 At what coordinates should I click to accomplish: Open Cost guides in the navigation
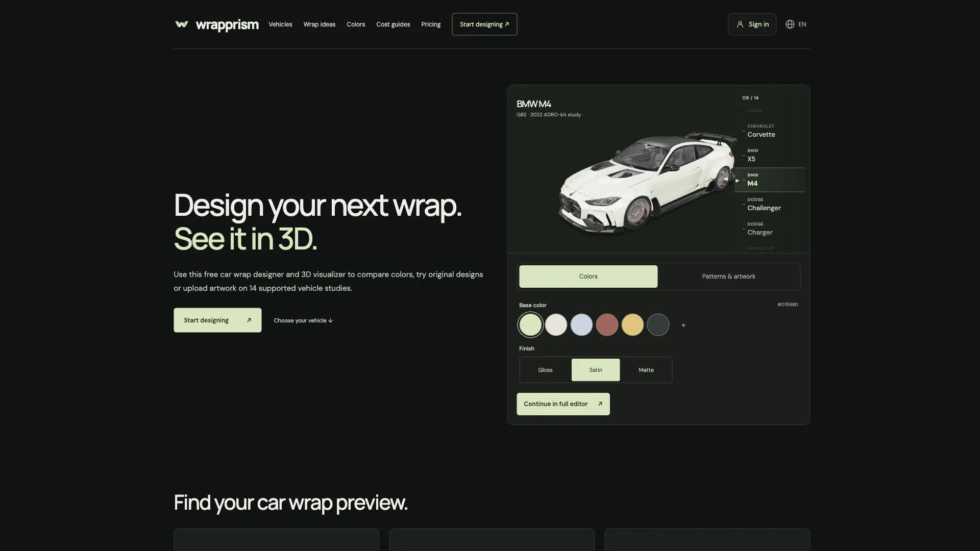point(393,24)
